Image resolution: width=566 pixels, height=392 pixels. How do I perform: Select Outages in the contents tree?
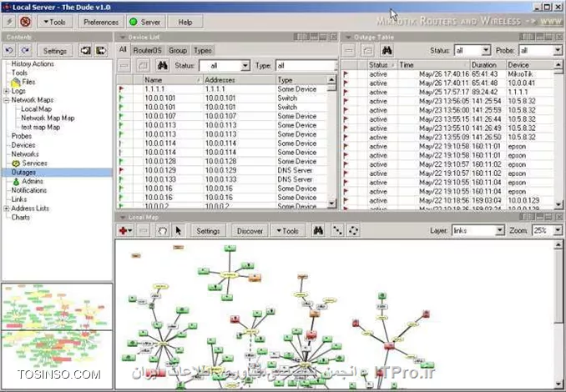click(x=23, y=172)
